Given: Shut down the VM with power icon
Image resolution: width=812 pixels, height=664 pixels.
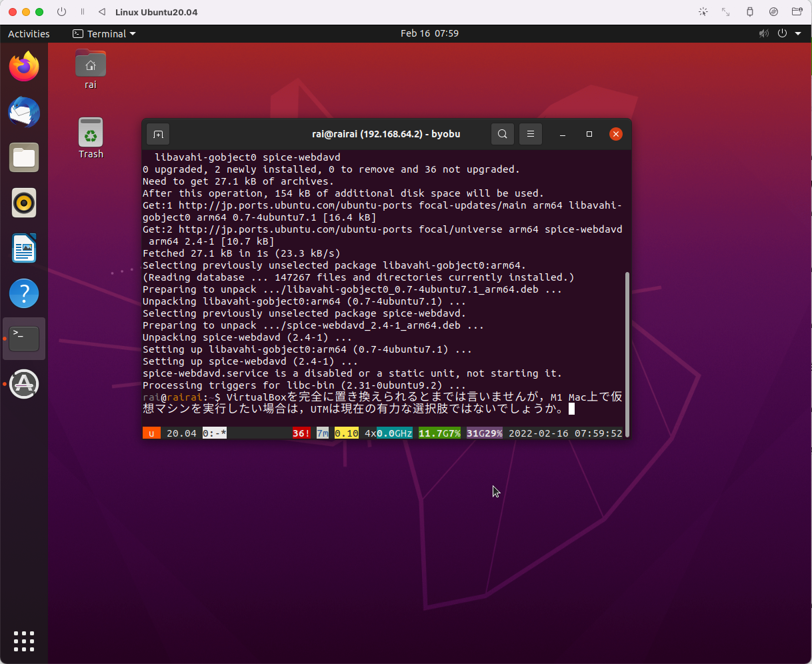Looking at the screenshot, I should (61, 12).
